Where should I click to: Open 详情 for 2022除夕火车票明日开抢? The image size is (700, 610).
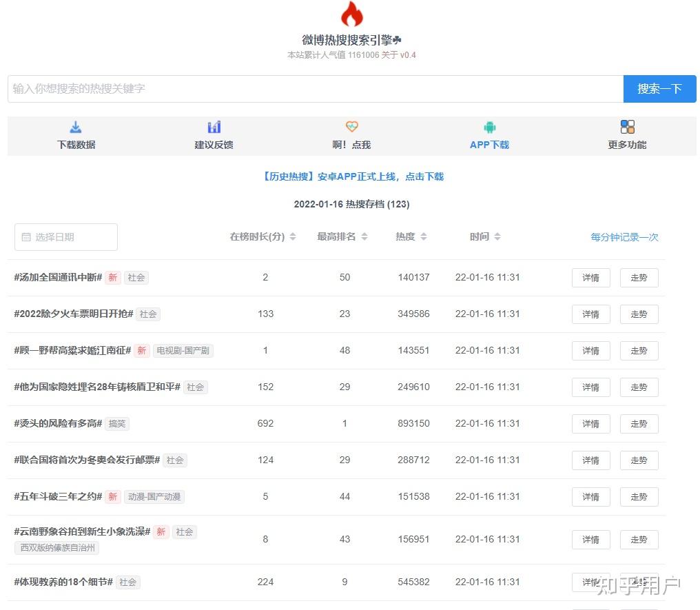pos(590,314)
